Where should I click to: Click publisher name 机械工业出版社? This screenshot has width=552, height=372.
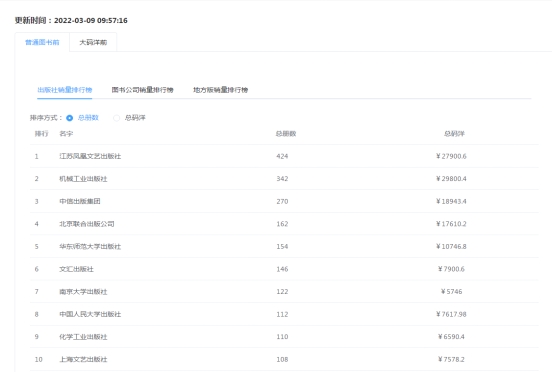click(x=83, y=179)
